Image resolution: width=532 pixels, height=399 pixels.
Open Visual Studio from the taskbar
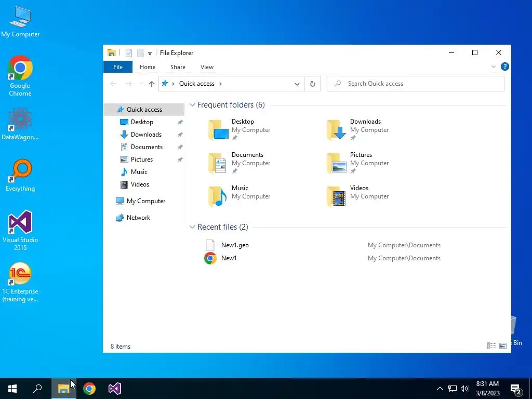pos(115,389)
